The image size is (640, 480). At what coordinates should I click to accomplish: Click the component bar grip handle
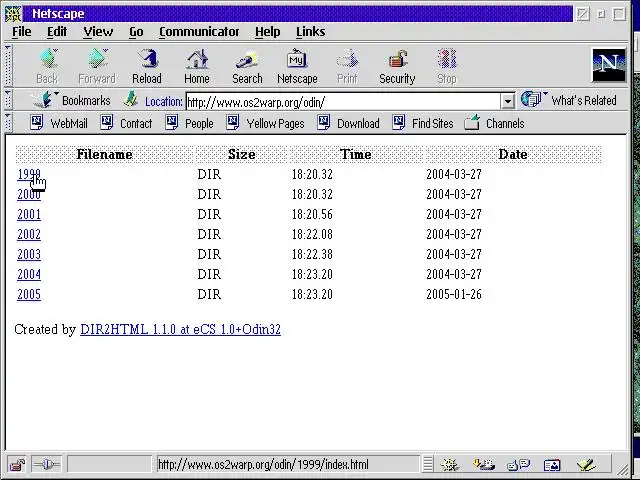tap(427, 464)
